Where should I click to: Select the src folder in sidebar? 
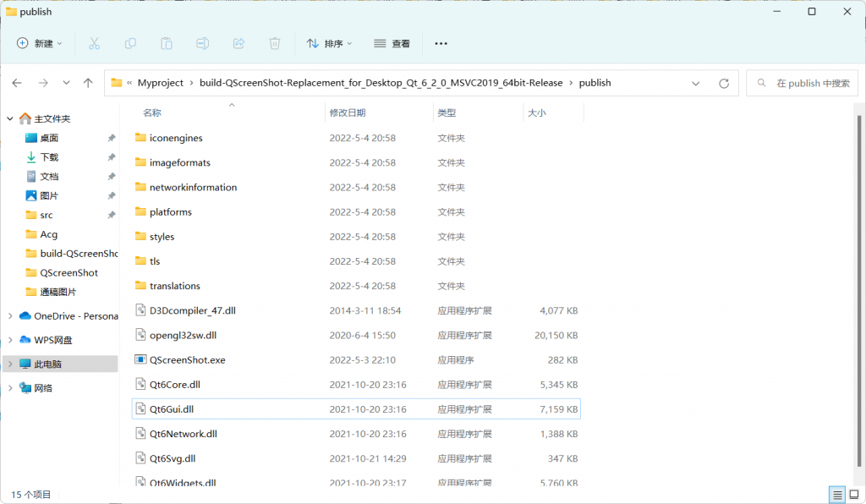[x=47, y=216]
